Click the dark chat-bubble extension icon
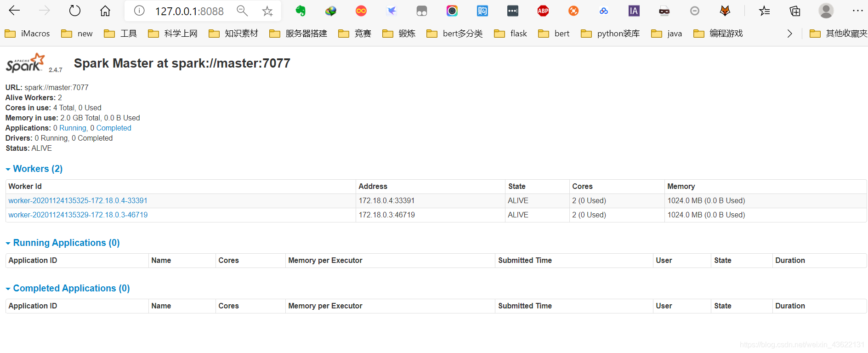 click(x=513, y=11)
